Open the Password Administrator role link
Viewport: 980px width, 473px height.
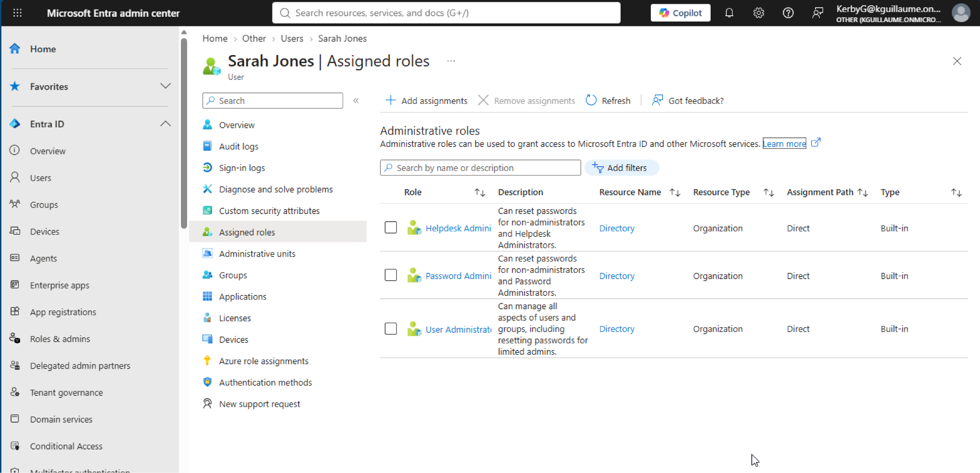click(x=458, y=276)
